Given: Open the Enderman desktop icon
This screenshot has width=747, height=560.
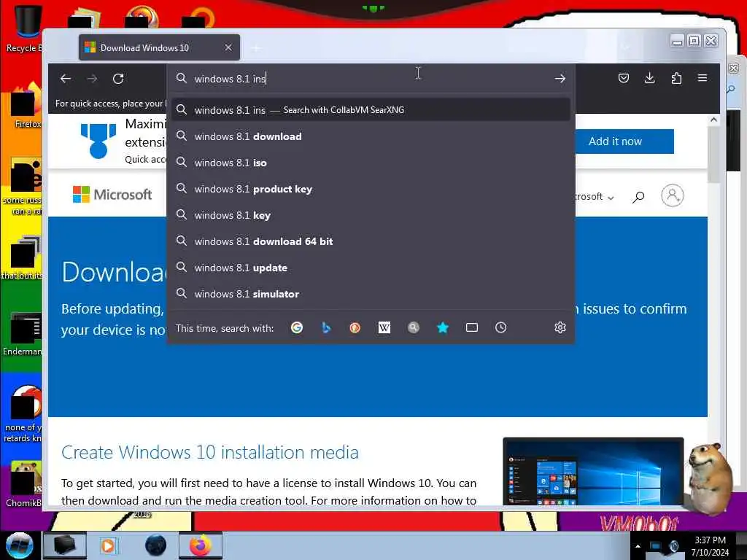Looking at the screenshot, I should pyautogui.click(x=23, y=333).
